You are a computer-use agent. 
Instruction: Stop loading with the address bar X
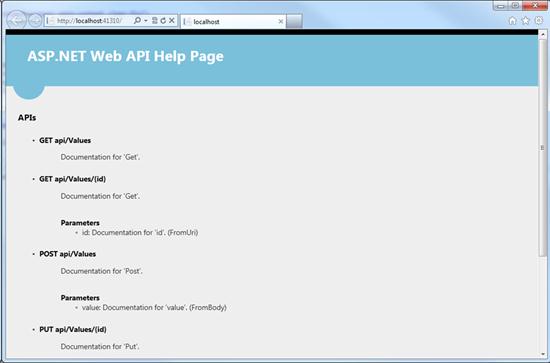172,21
